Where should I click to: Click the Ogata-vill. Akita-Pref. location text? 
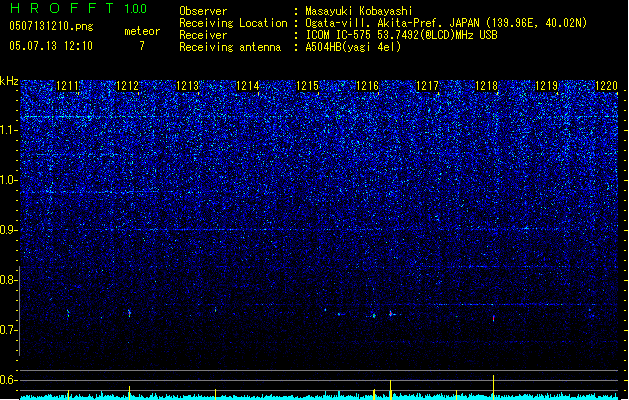[446, 23]
